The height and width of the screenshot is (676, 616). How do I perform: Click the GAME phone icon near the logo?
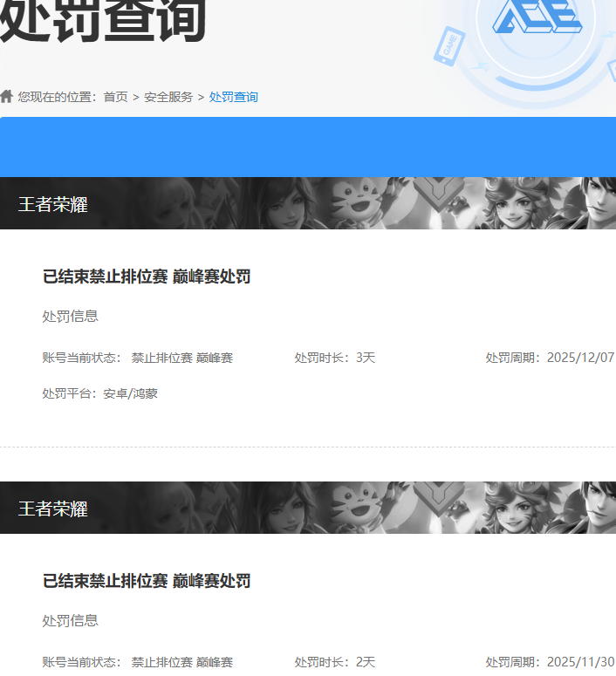click(449, 46)
